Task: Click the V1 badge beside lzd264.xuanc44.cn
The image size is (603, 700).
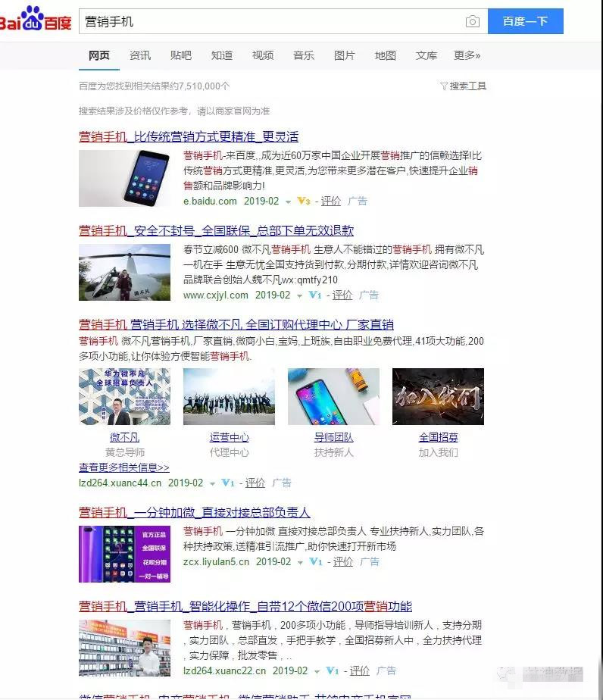Action: (228, 483)
